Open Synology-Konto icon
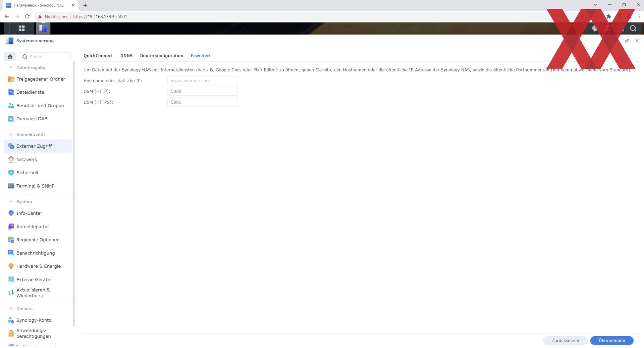The width and height of the screenshot is (644, 348). (x=11, y=320)
